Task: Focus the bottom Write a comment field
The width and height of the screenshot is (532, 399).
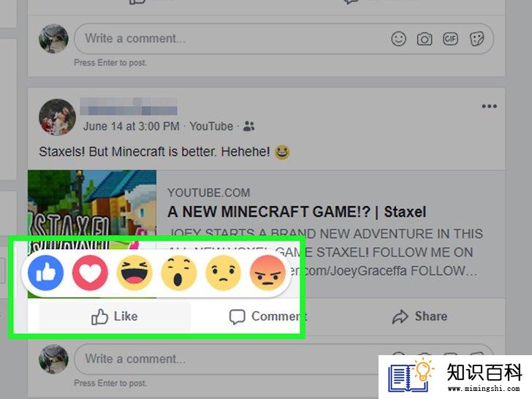Action: (x=226, y=359)
